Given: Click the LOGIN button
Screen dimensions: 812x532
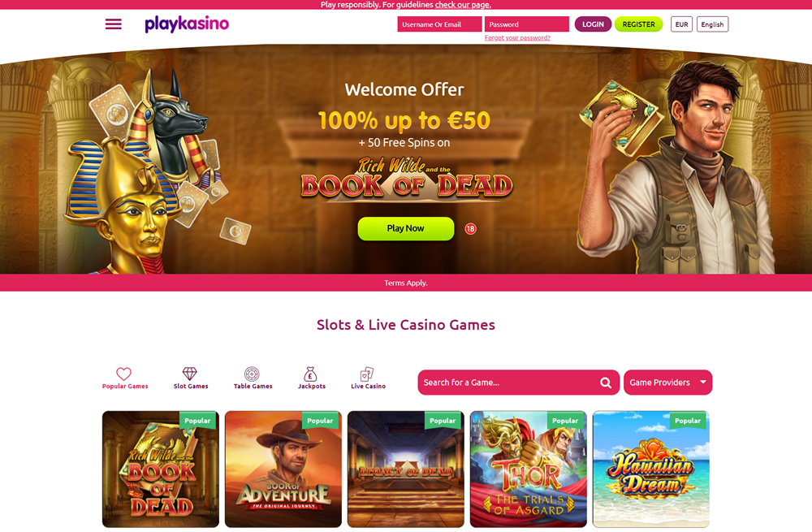Looking at the screenshot, I should click(x=593, y=24).
